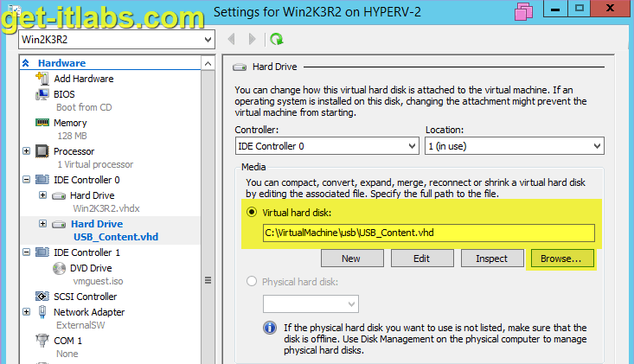
Task: Select Processor in the hardware tree
Action: [74, 151]
